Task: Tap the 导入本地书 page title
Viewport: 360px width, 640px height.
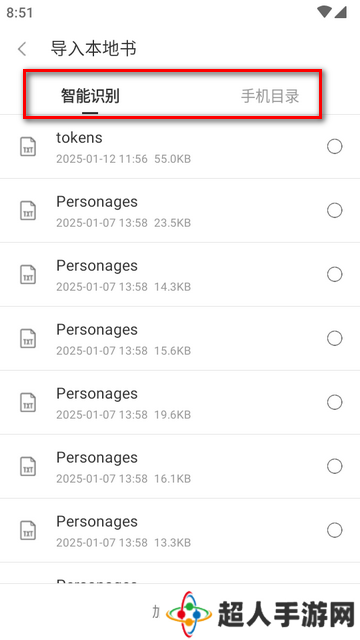Action: coord(93,49)
